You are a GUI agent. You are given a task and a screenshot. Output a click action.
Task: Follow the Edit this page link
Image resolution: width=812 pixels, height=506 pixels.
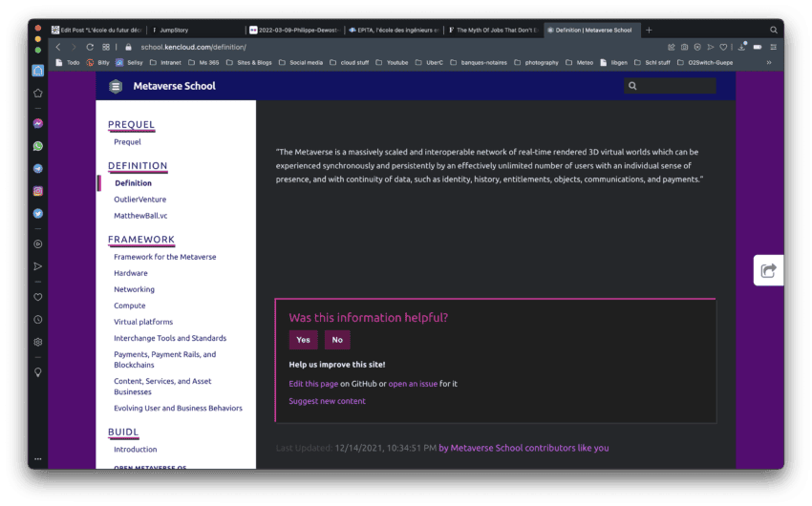click(313, 384)
